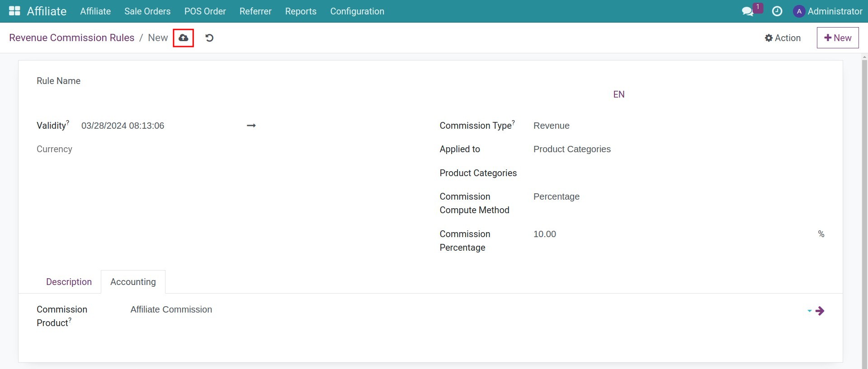Click the Commission Product label

pyautogui.click(x=62, y=316)
